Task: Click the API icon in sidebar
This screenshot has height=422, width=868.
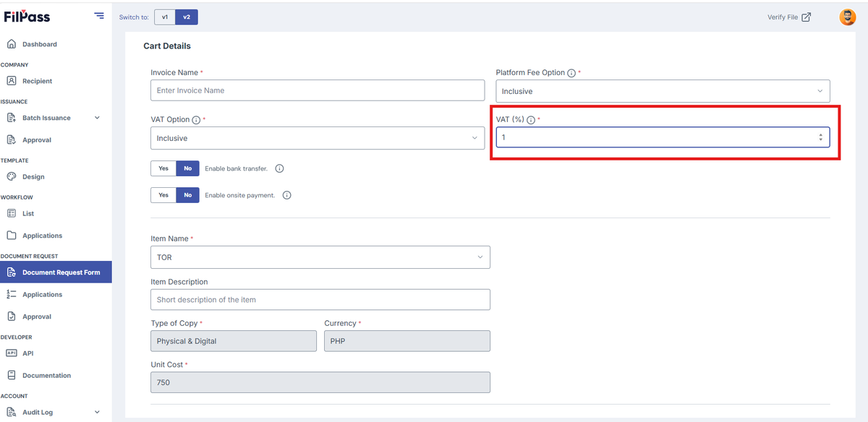Action: pos(11,353)
